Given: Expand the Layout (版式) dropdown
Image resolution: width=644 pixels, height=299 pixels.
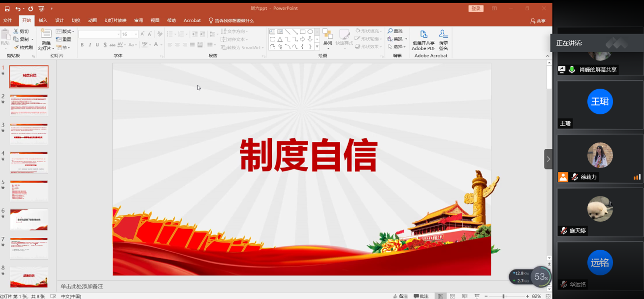Looking at the screenshot, I should (65, 31).
